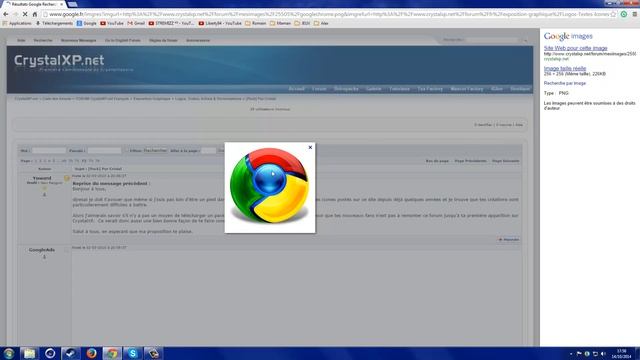Close the Chrome logo image preview

point(310,147)
